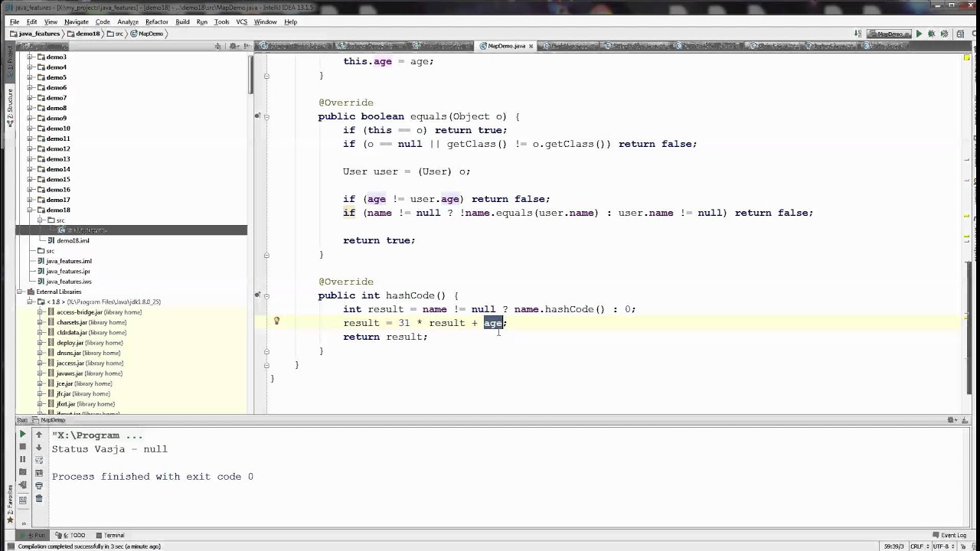980x551 pixels.
Task: Clear all console output with the trash icon
Action: (x=39, y=499)
